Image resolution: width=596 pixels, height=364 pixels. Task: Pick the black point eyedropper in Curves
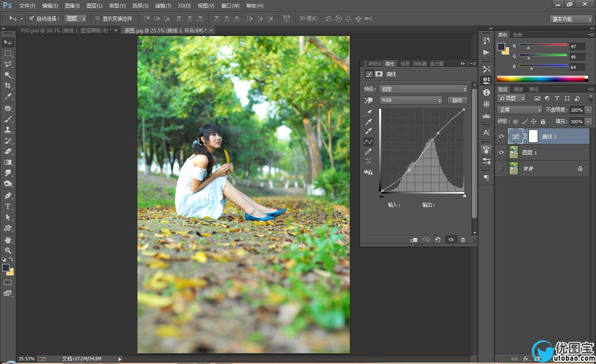368,113
